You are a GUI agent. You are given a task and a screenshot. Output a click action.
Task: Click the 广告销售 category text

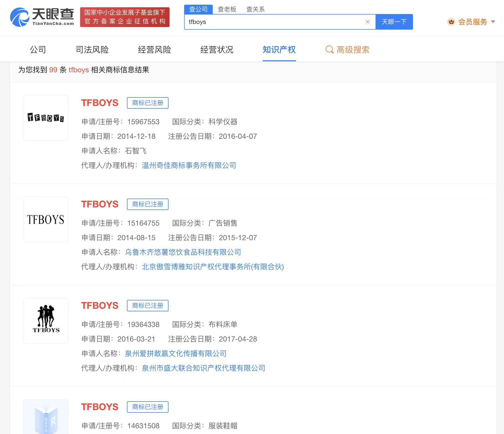(x=223, y=223)
